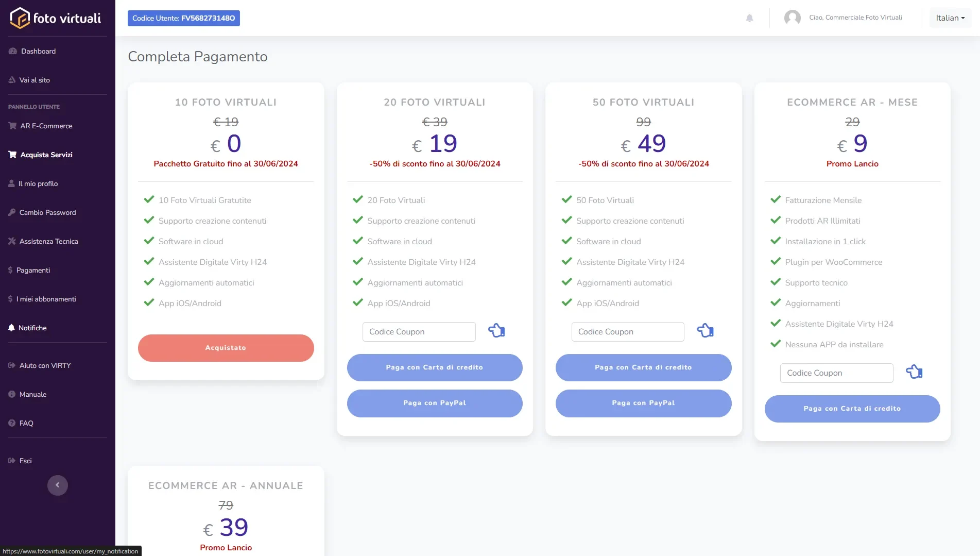Click the Manuale info icon
The height and width of the screenshot is (556, 980).
(x=12, y=394)
